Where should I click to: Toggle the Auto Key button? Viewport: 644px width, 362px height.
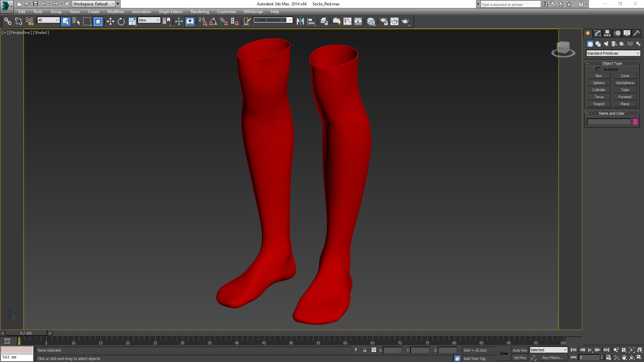[520, 350]
